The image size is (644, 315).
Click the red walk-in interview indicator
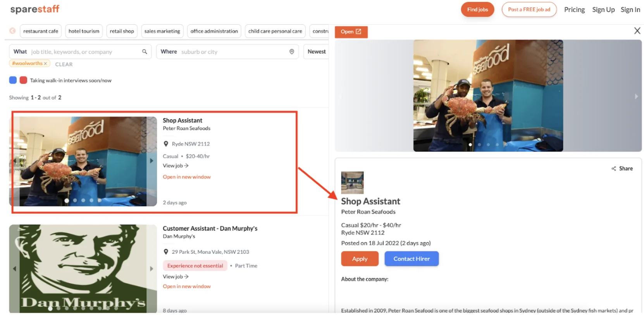tap(23, 80)
